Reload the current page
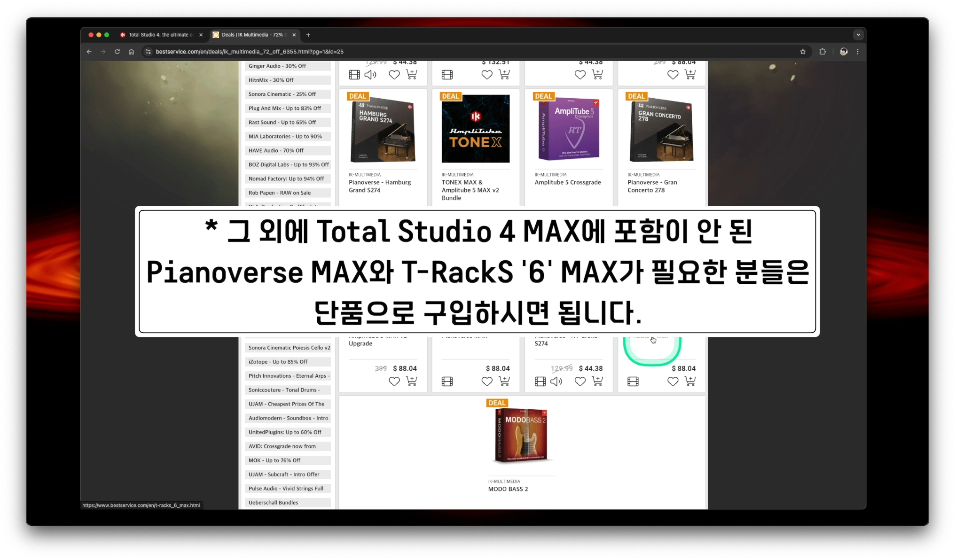 click(117, 52)
